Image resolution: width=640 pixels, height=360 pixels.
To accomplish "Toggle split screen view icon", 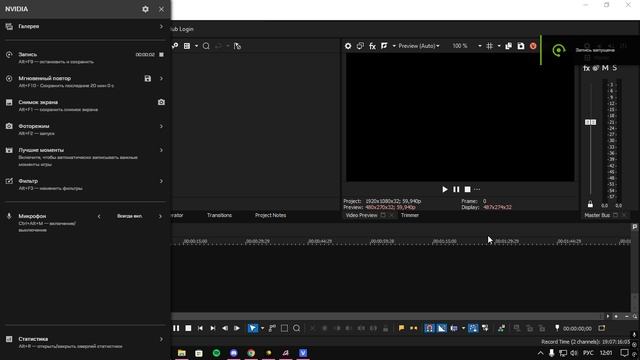I will (384, 46).
